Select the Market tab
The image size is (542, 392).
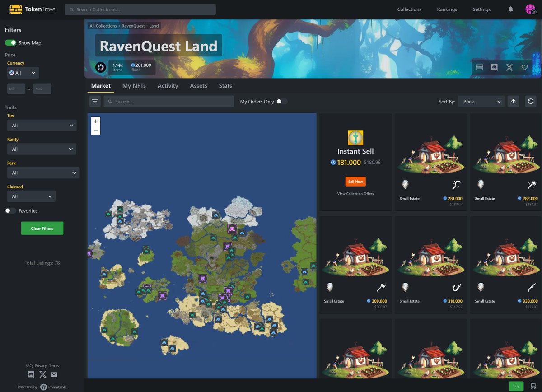pyautogui.click(x=101, y=86)
